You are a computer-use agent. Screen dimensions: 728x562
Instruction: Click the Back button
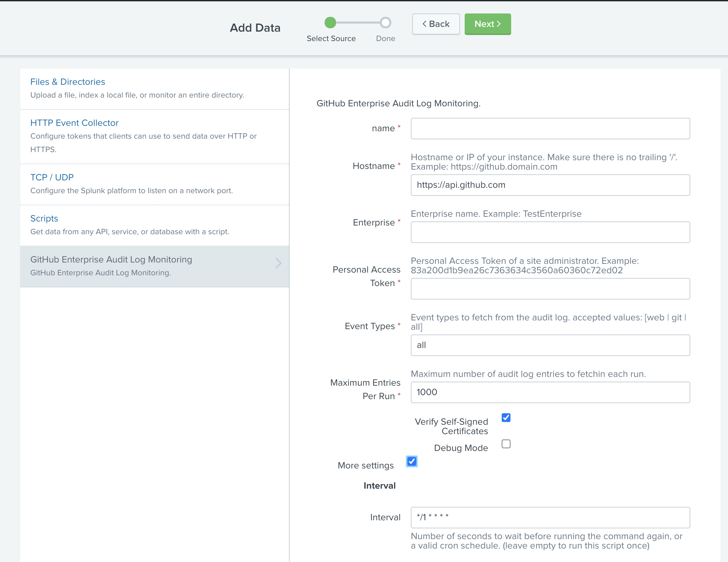[436, 24]
